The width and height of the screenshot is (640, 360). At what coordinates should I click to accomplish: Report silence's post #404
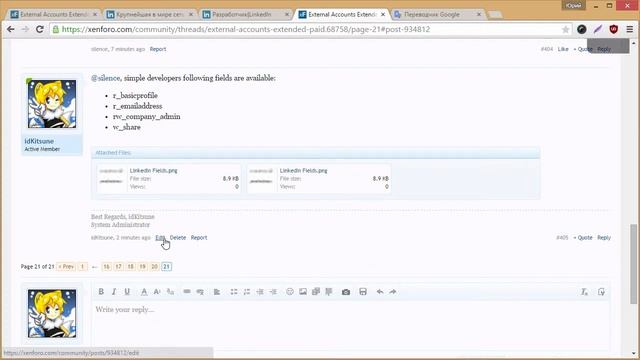158,49
